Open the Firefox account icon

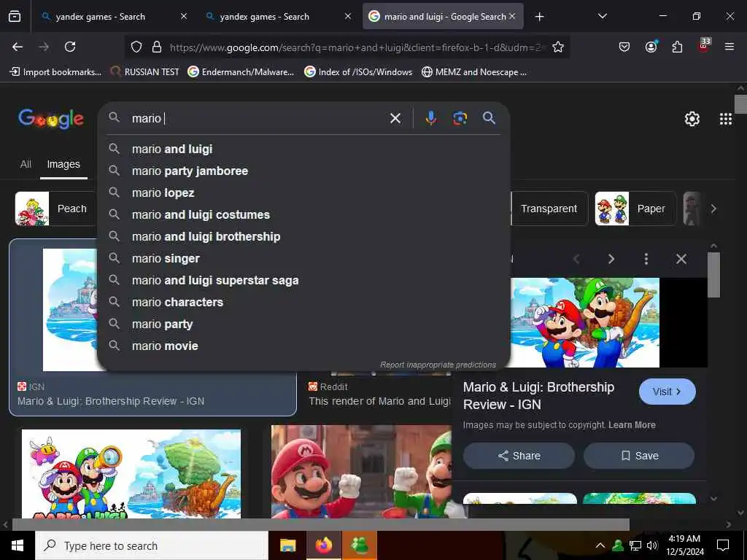651,47
